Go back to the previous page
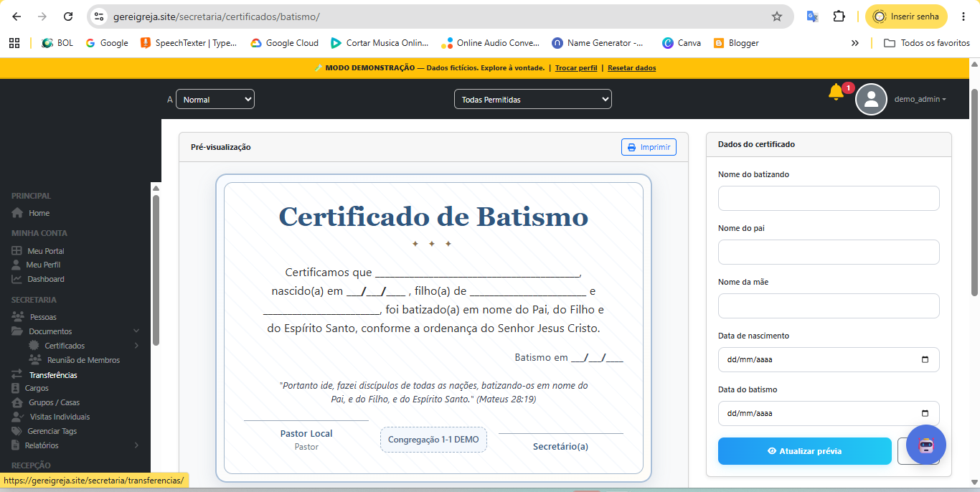Viewport: 980px width, 492px height. coord(17,16)
